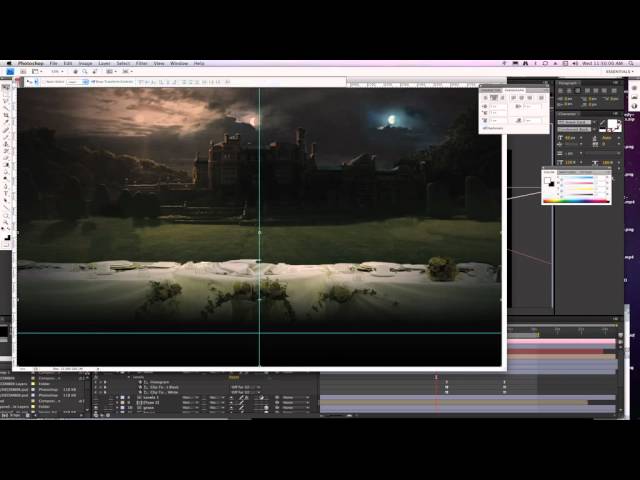This screenshot has width=640, height=480.
Task: Open the Edit menu
Action: [x=68, y=64]
